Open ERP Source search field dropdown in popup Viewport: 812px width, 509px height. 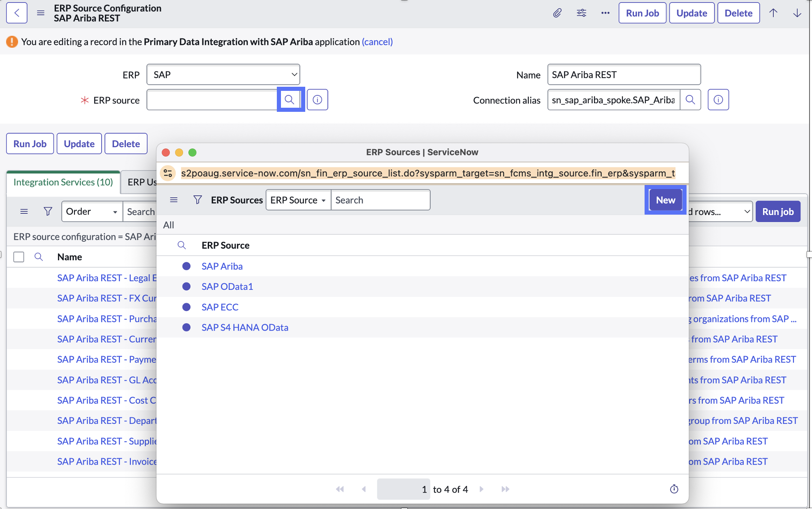click(298, 200)
